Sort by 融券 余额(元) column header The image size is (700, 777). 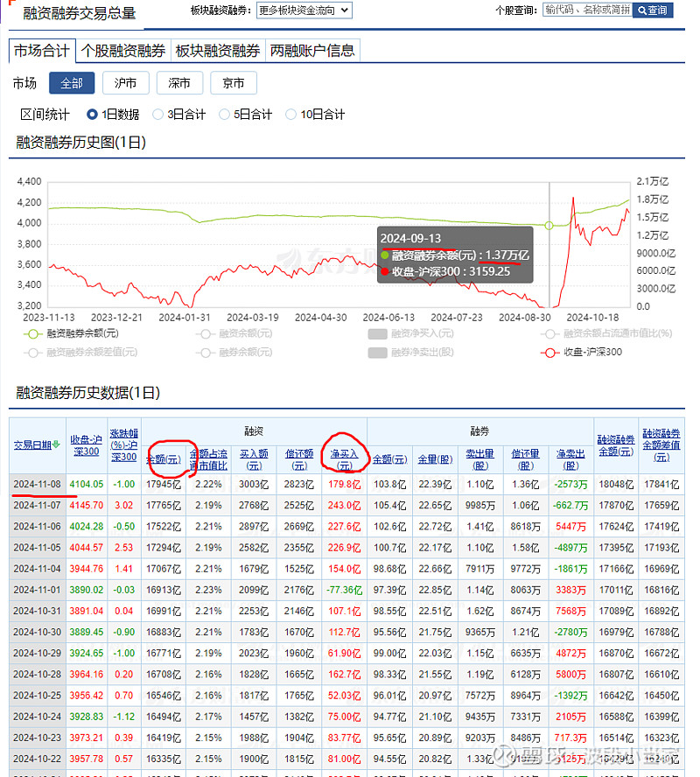tap(390, 459)
